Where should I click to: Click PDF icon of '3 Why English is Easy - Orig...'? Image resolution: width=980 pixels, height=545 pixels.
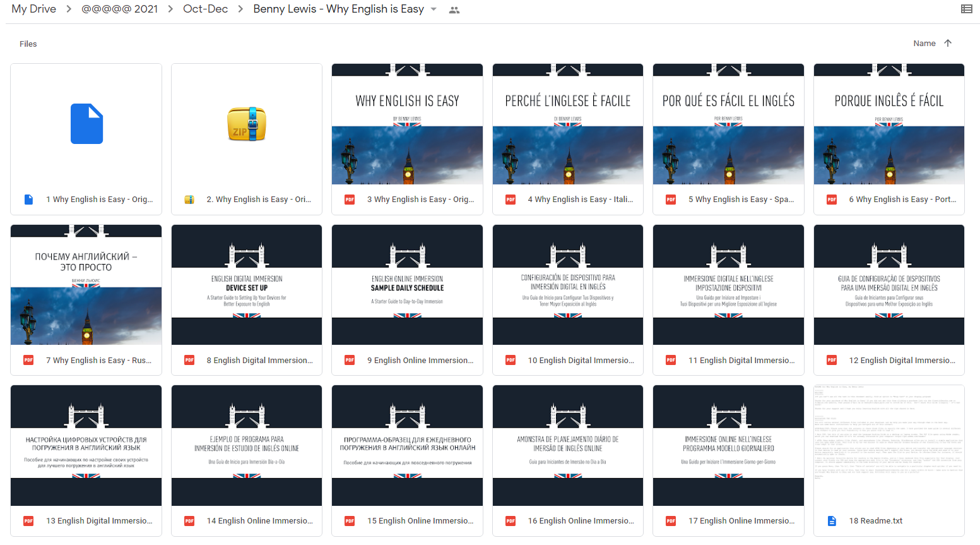350,200
